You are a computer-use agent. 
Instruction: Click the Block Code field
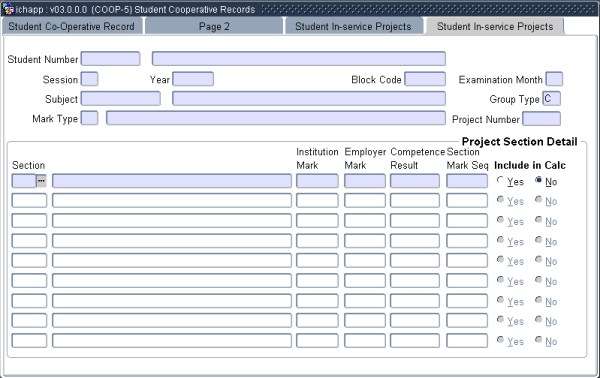pos(425,79)
